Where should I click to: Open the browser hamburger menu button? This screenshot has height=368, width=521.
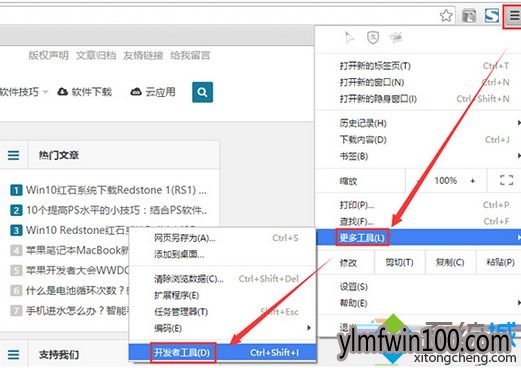pyautogui.click(x=514, y=15)
